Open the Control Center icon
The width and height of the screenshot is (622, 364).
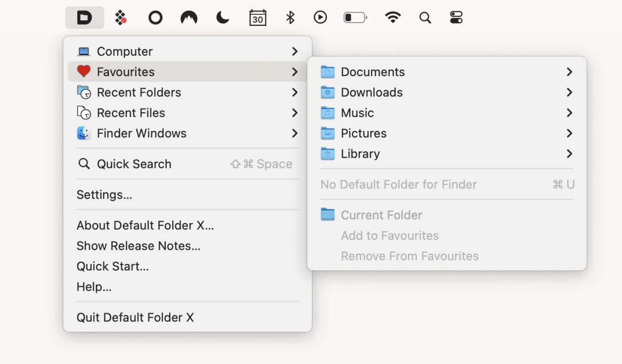(456, 18)
